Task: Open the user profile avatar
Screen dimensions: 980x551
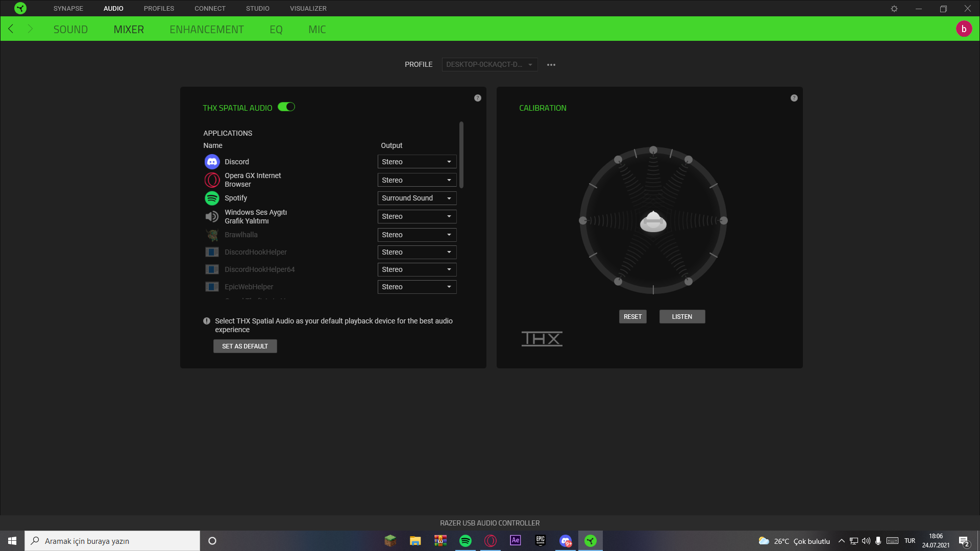Action: tap(964, 29)
